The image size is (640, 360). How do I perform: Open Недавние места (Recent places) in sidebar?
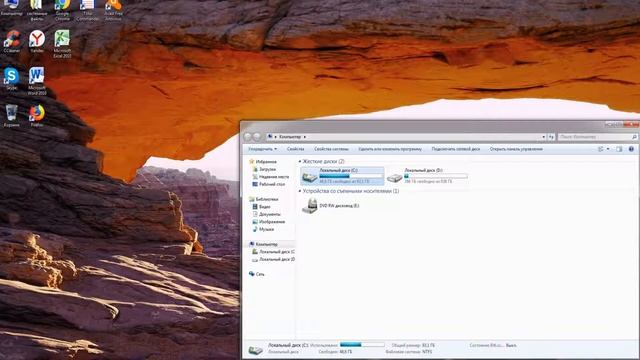pos(270,177)
